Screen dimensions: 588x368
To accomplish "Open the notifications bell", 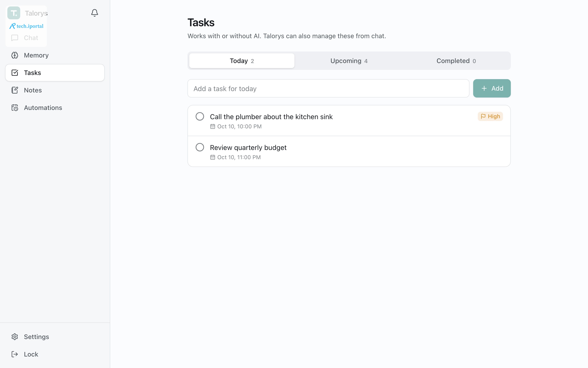I will [95, 13].
